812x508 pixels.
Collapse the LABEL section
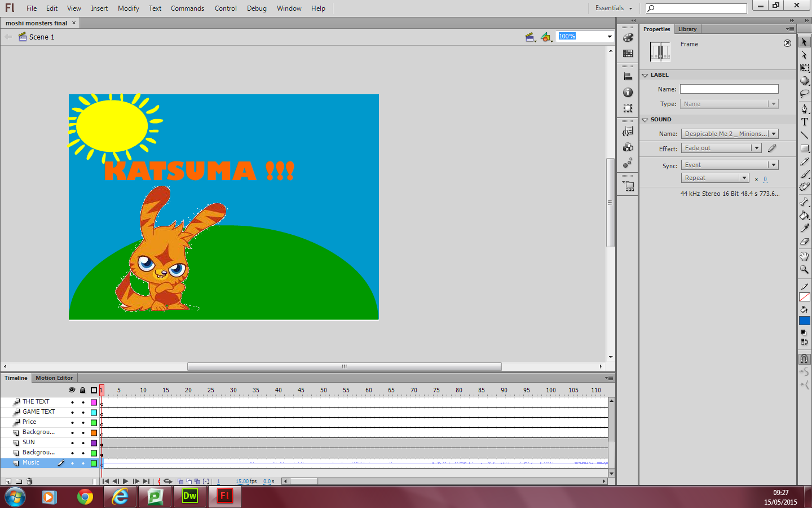coord(645,75)
